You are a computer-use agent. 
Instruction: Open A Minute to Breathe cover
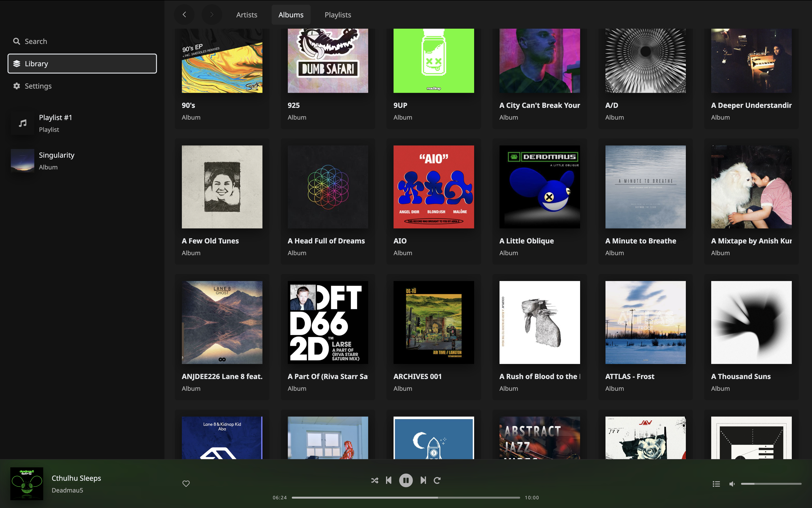[645, 187]
